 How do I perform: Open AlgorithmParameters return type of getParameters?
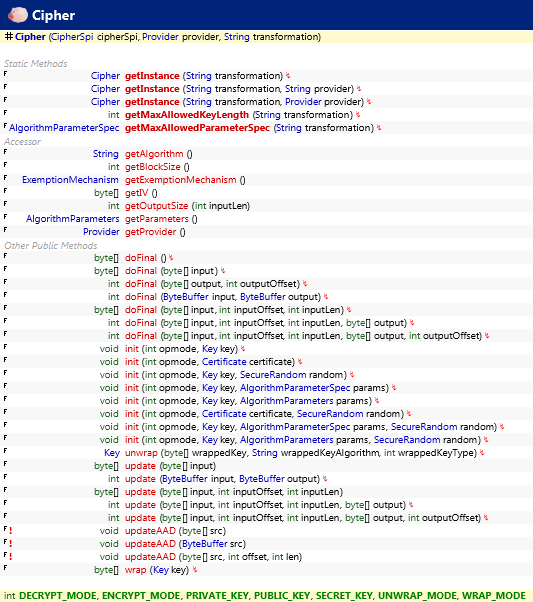click(x=73, y=219)
